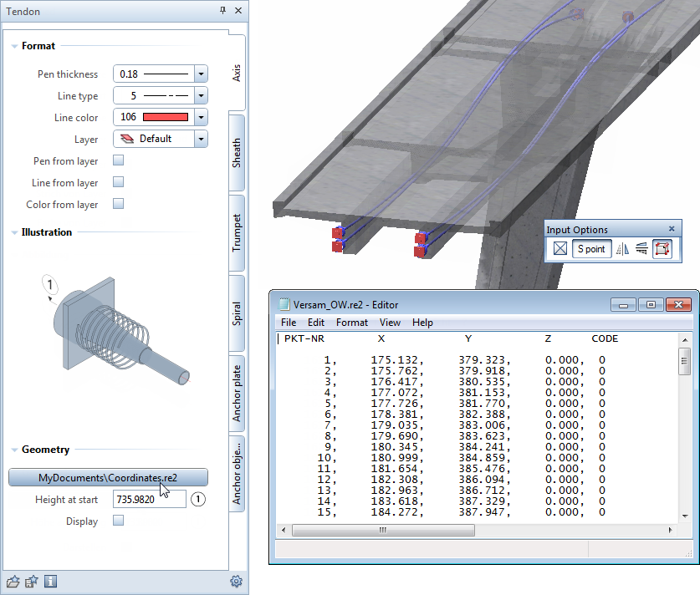Click the Height at start input field
This screenshot has width=700, height=595.
(x=149, y=499)
